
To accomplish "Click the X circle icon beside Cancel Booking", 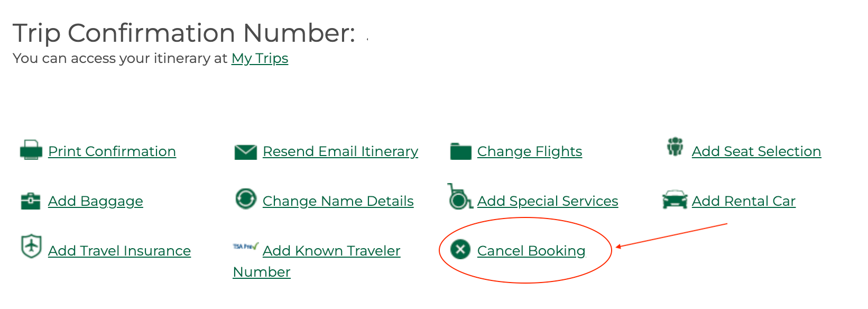I will click(460, 250).
